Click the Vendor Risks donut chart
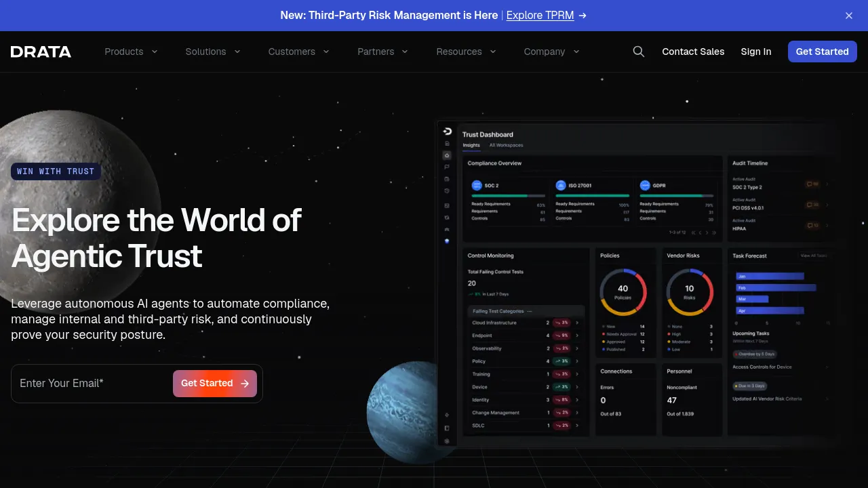868x488 pixels. click(x=689, y=292)
